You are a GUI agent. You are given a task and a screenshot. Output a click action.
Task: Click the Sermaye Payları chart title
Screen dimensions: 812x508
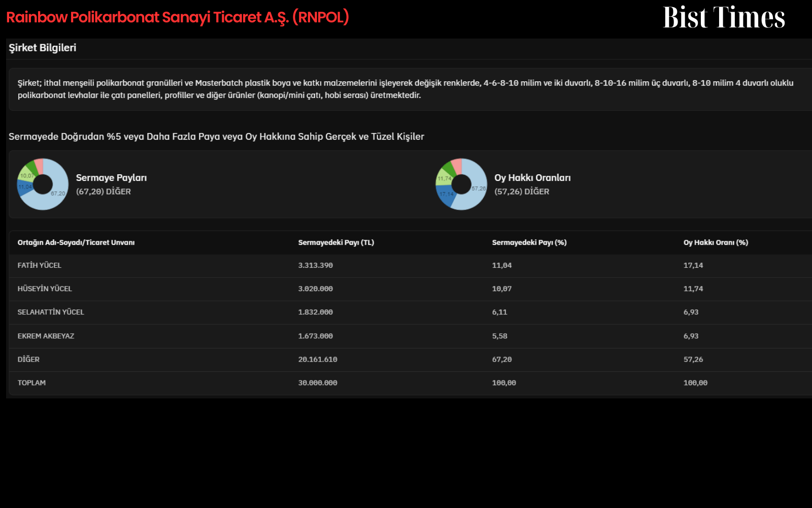(x=111, y=178)
